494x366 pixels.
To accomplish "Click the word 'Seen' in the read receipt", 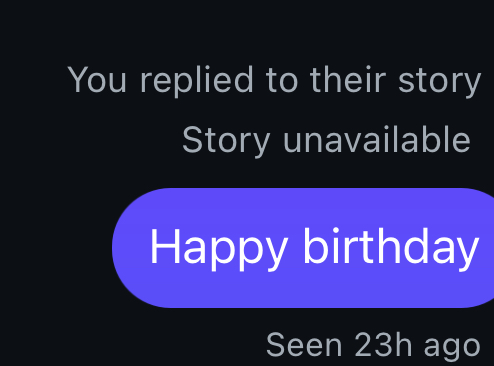I will pos(304,345).
